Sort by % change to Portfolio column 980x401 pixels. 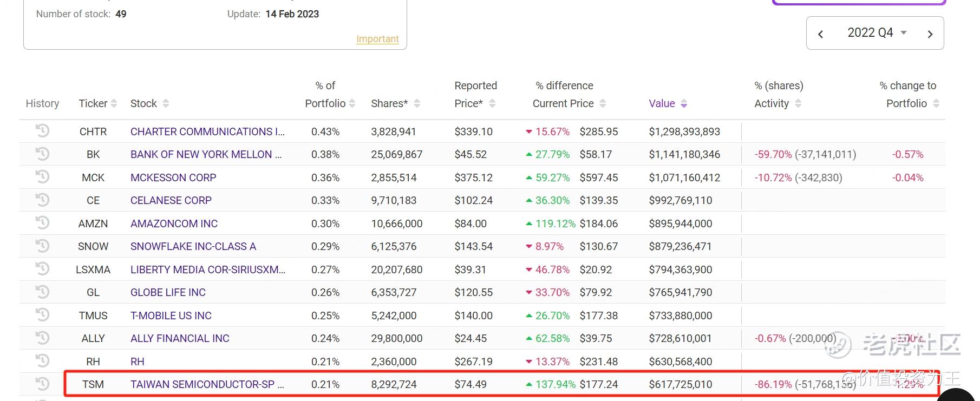(910, 95)
